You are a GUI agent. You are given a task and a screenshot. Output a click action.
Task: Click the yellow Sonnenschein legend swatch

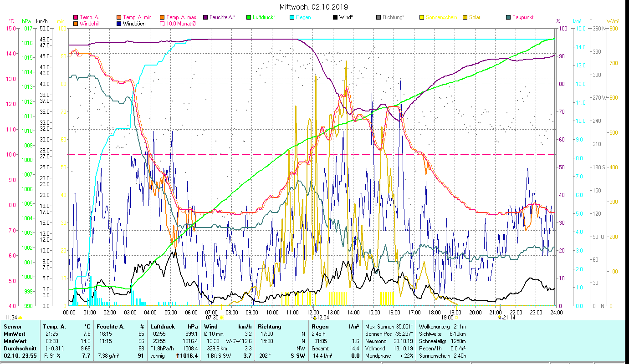(x=422, y=17)
